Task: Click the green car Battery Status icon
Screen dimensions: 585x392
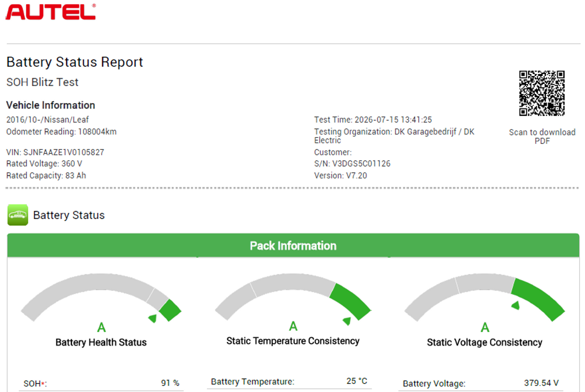Action: [x=18, y=215]
